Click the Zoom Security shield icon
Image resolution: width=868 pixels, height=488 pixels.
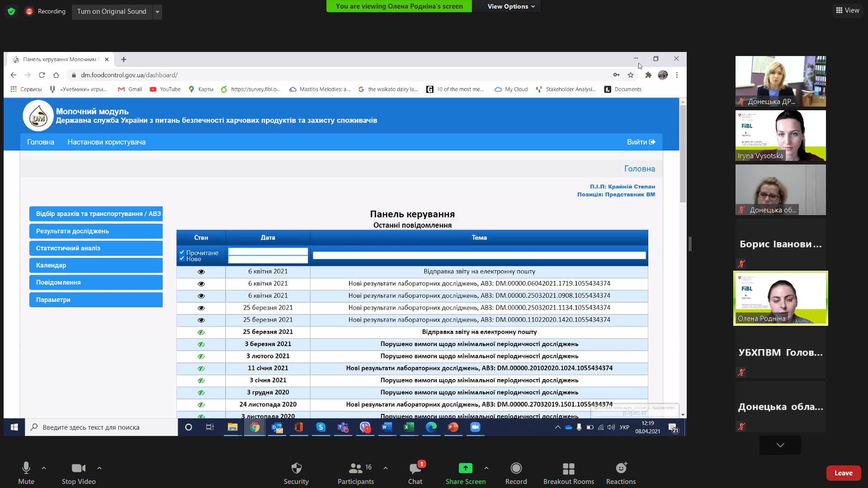pos(296,468)
